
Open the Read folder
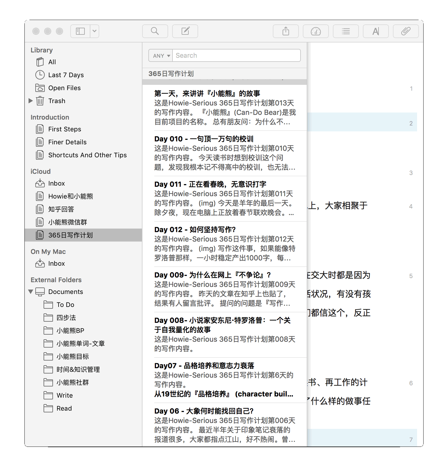tap(83, 408)
